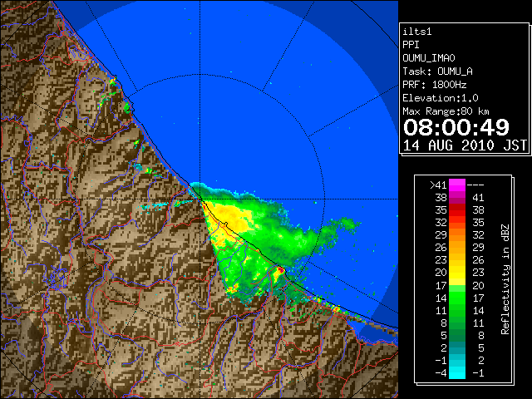Click the bright green 14 to 17 dBZ band

click(457, 298)
